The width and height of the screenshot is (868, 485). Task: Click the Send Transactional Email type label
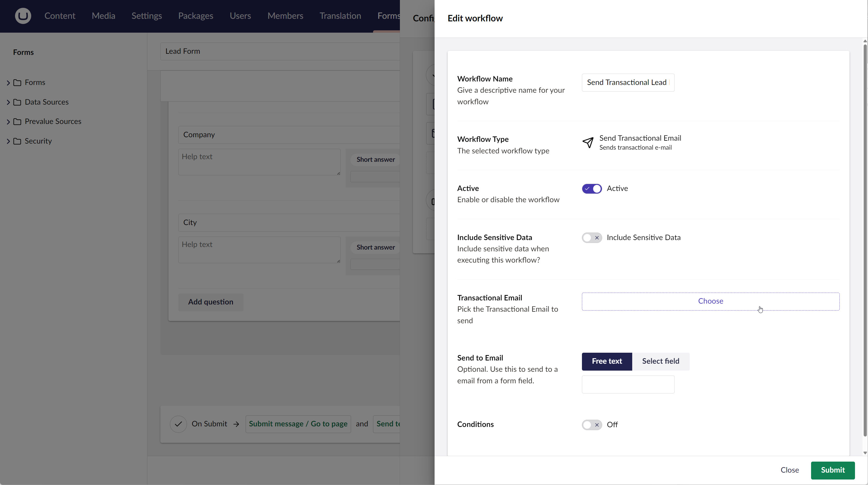640,138
